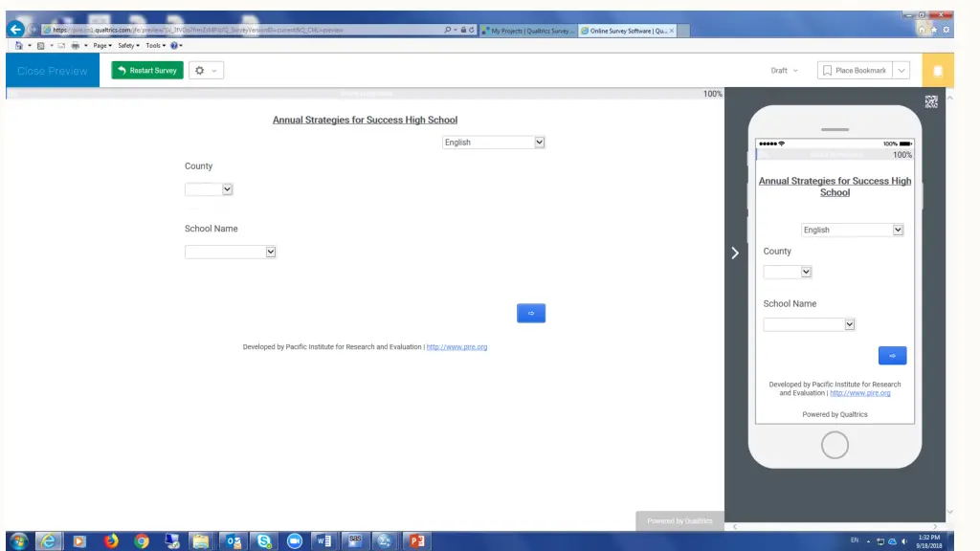
Task: Open PowerPoint from the taskbar
Action: (x=415, y=541)
